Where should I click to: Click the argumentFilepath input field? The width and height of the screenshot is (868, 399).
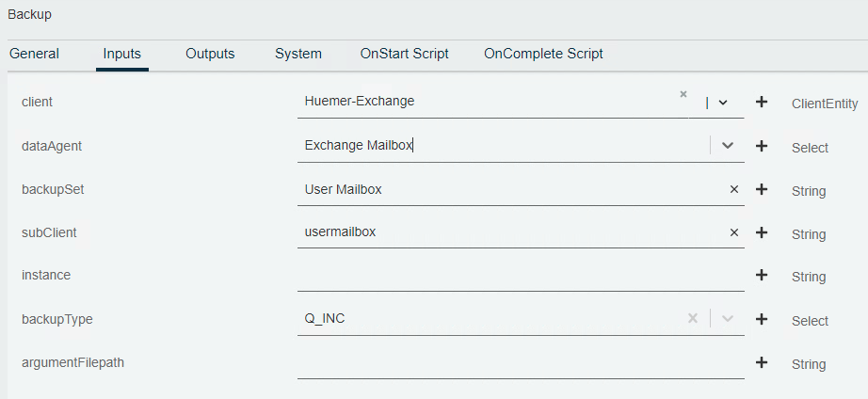521,363
